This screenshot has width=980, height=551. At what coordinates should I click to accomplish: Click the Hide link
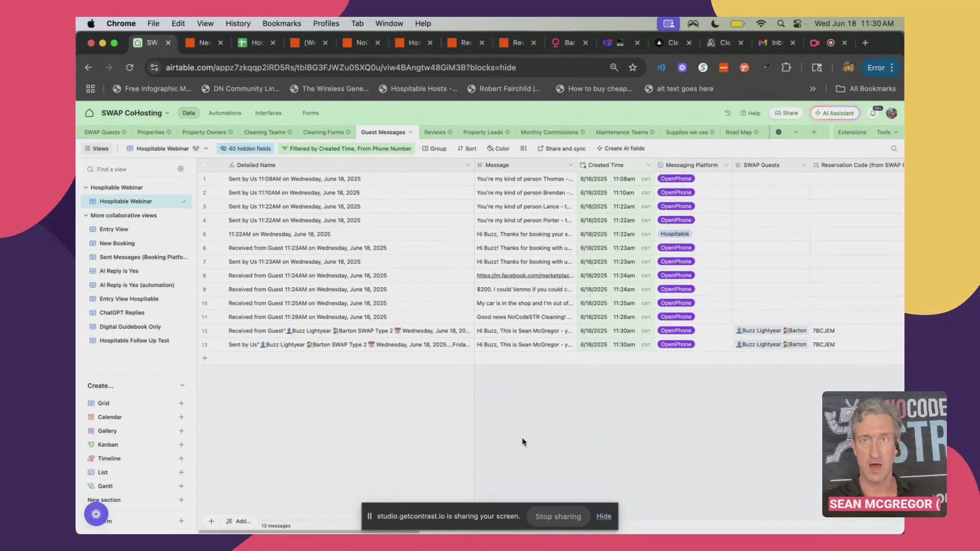(x=604, y=516)
